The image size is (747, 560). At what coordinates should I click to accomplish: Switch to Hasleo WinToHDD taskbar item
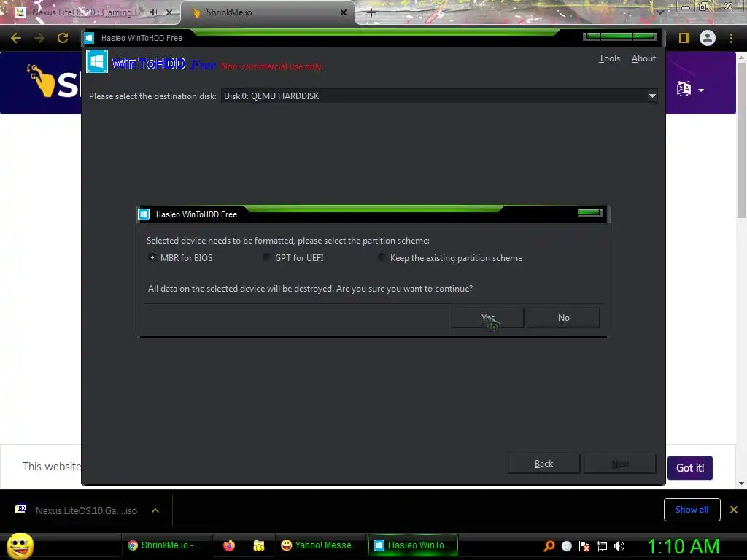tap(413, 545)
